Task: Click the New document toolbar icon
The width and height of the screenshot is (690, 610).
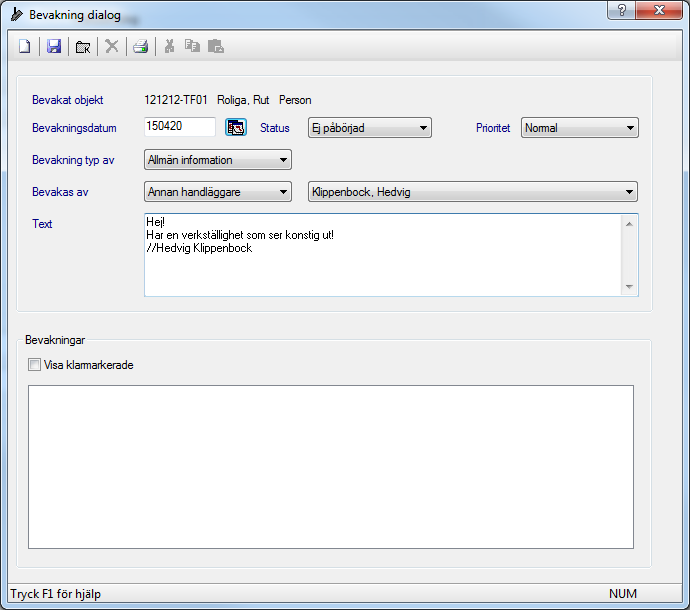Action: 25,46
